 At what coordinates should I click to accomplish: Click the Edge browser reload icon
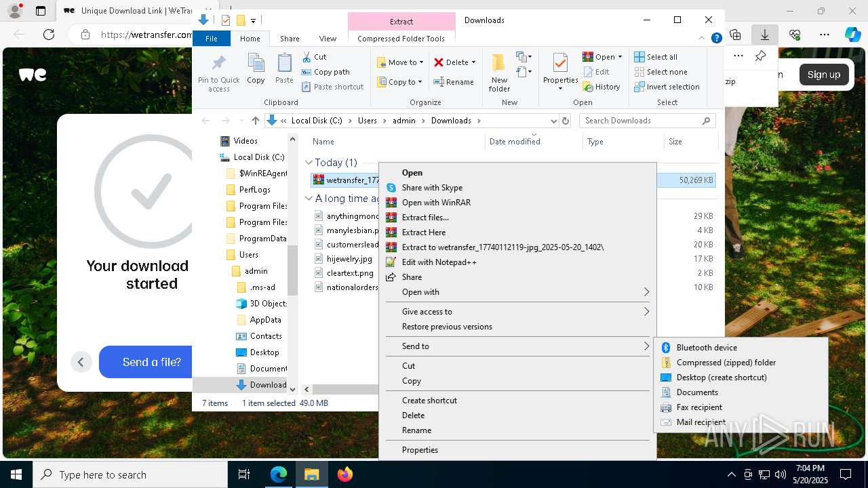(x=49, y=35)
